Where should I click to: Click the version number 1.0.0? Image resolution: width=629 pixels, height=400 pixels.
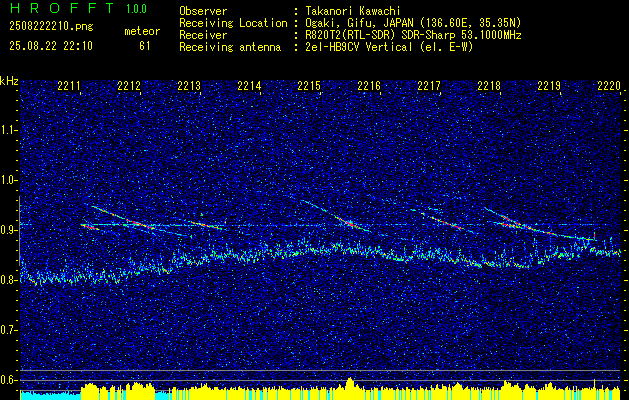[x=136, y=9]
